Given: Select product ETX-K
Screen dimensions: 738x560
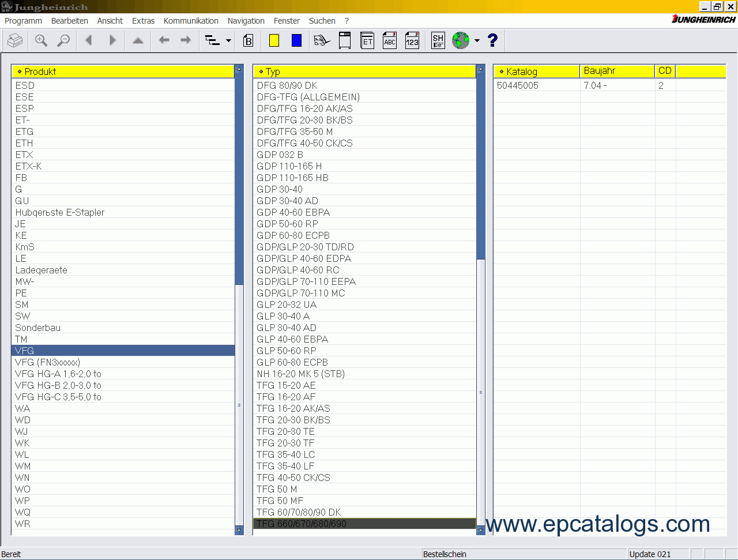Looking at the screenshot, I should coord(123,166).
